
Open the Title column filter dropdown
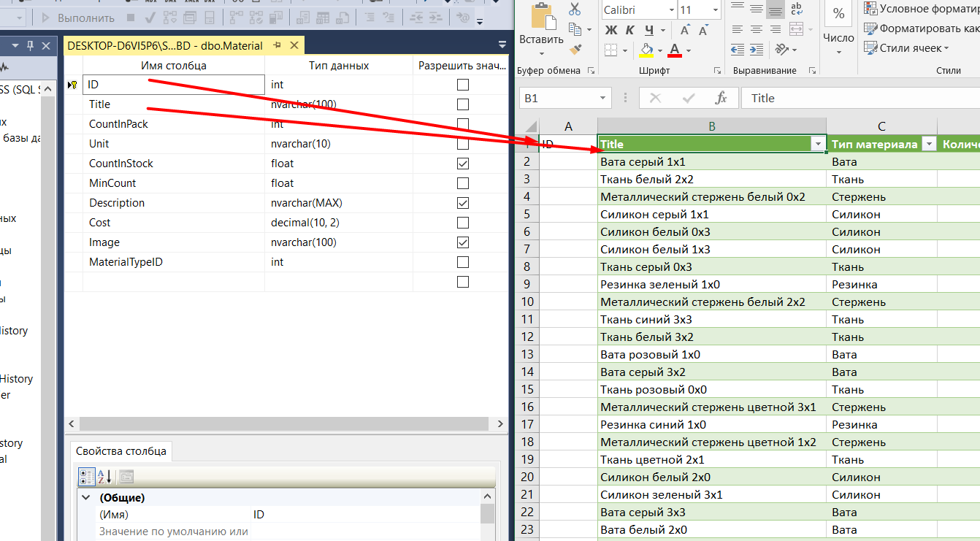coord(818,145)
